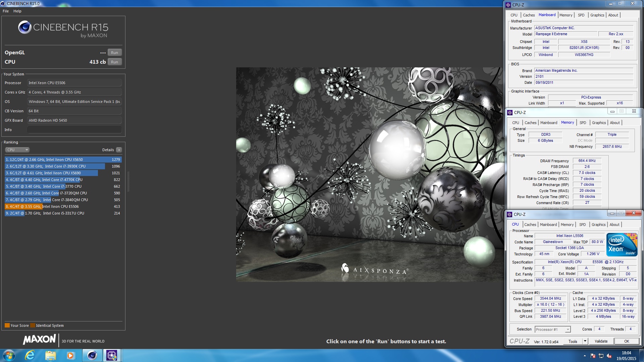The height and width of the screenshot is (362, 644).
Task: Click the Cinebench R15 logo sphere
Action: click(x=25, y=27)
